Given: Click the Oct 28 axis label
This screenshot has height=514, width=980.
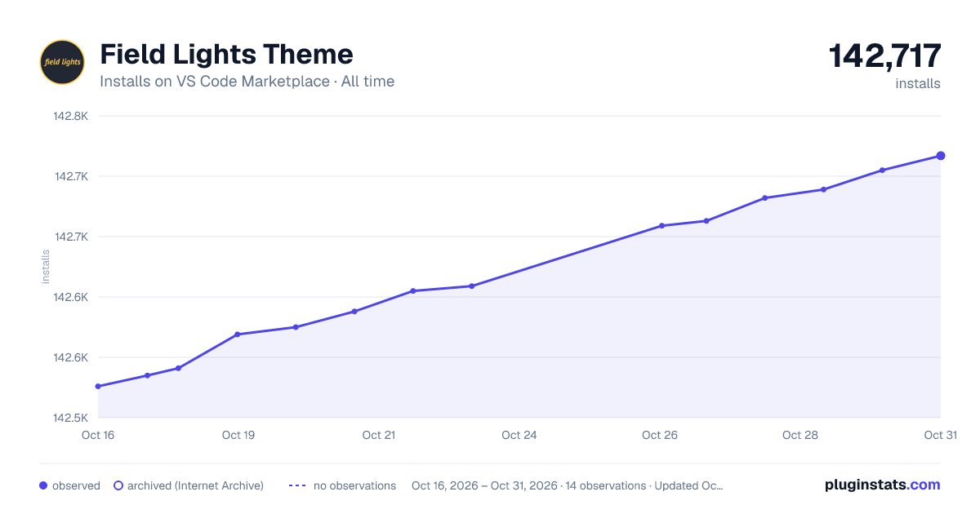Looking at the screenshot, I should click(800, 435).
